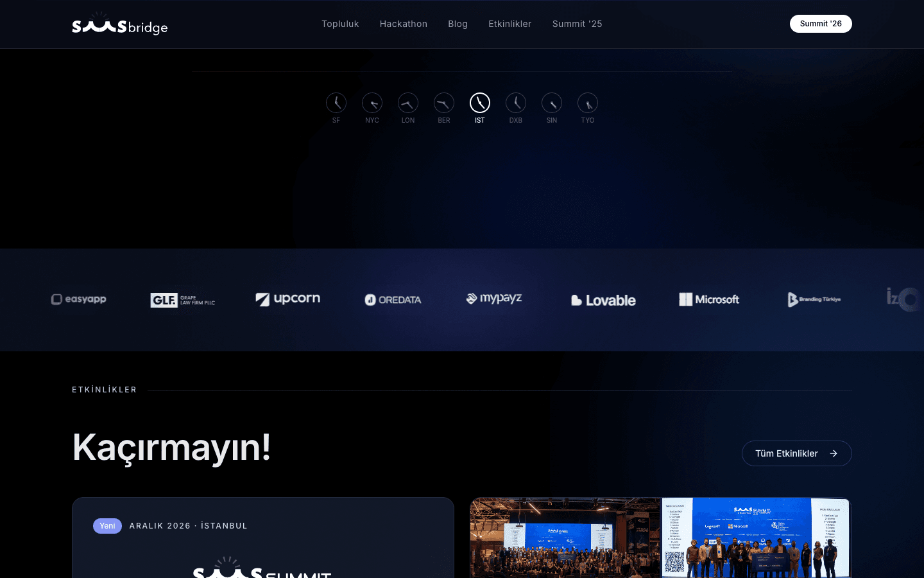Screen dimensions: 924x578
Task: Click the Tüm Etkinlikler button
Action: point(796,453)
